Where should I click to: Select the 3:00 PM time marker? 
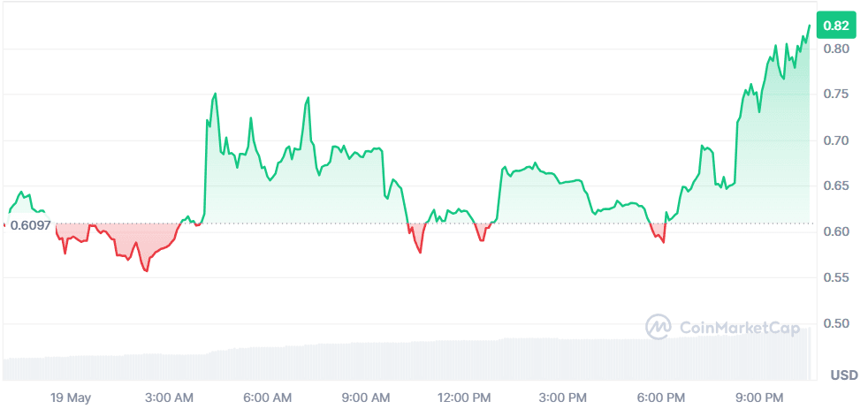pyautogui.click(x=563, y=396)
